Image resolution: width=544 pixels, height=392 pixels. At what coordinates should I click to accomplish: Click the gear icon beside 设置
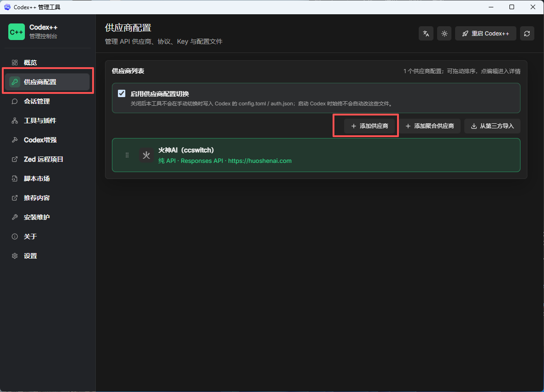15,256
